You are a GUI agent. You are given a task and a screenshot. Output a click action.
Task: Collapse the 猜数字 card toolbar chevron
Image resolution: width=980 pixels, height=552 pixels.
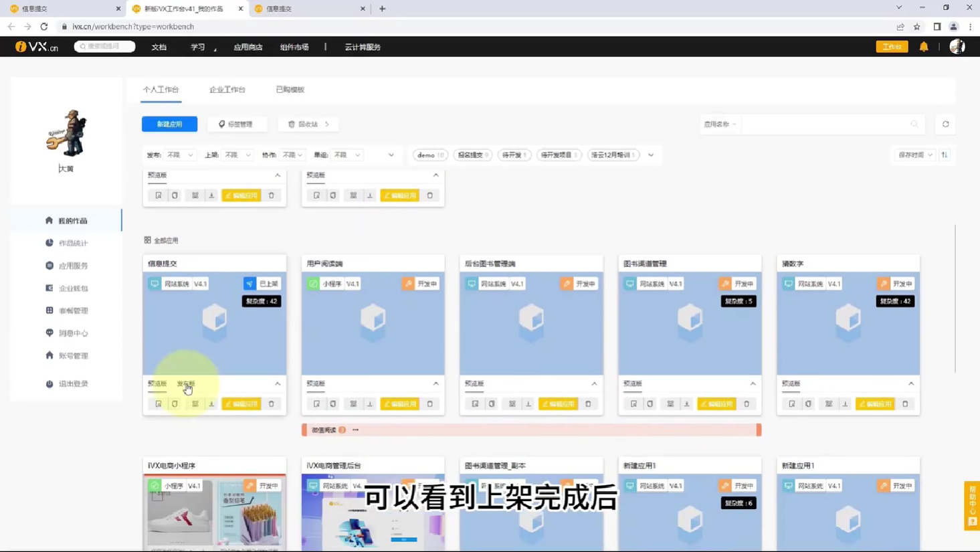coord(911,384)
